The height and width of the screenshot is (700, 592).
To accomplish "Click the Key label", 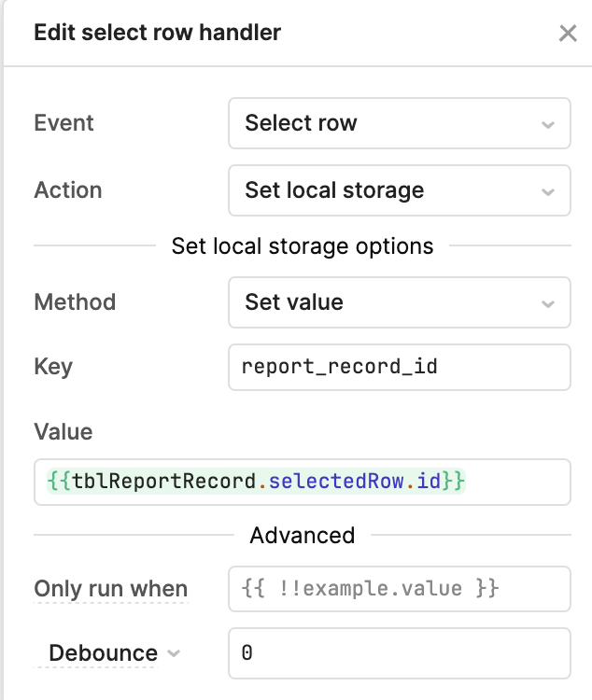I will (53, 368).
